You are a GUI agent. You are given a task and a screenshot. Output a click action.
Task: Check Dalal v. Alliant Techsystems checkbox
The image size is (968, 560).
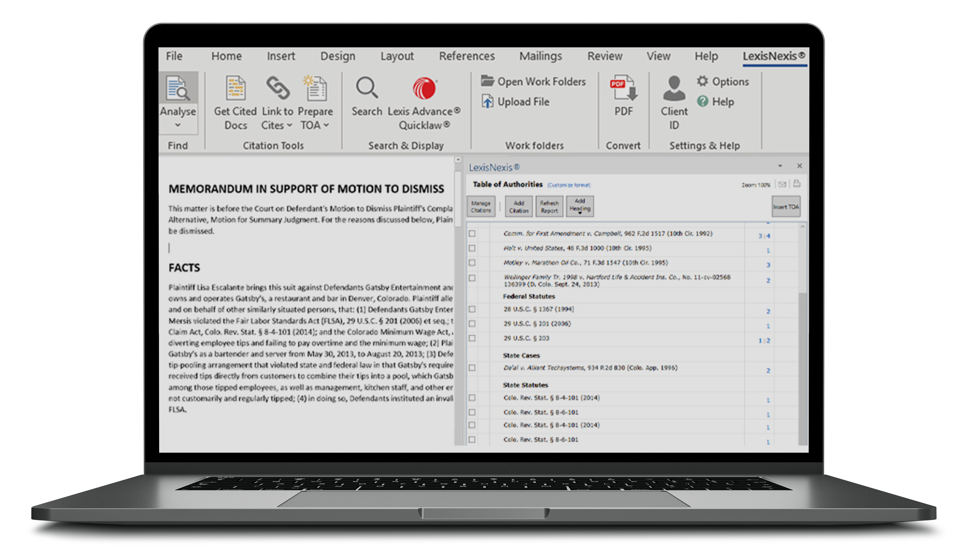(472, 368)
